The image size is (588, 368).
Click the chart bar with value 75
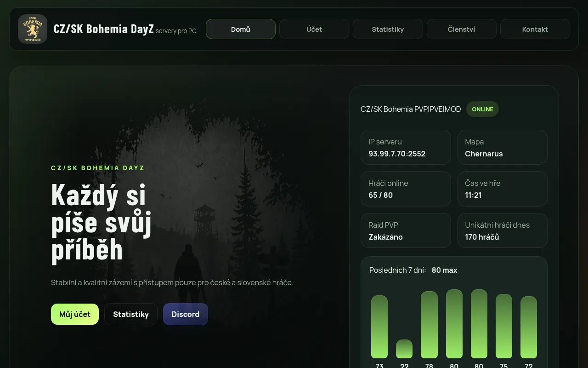pos(504,326)
